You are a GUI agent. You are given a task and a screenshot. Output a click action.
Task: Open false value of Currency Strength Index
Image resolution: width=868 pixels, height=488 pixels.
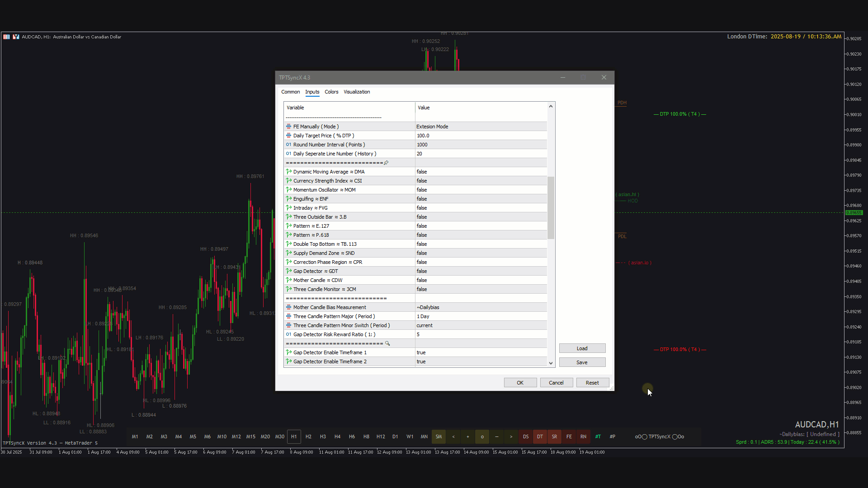click(481, 181)
